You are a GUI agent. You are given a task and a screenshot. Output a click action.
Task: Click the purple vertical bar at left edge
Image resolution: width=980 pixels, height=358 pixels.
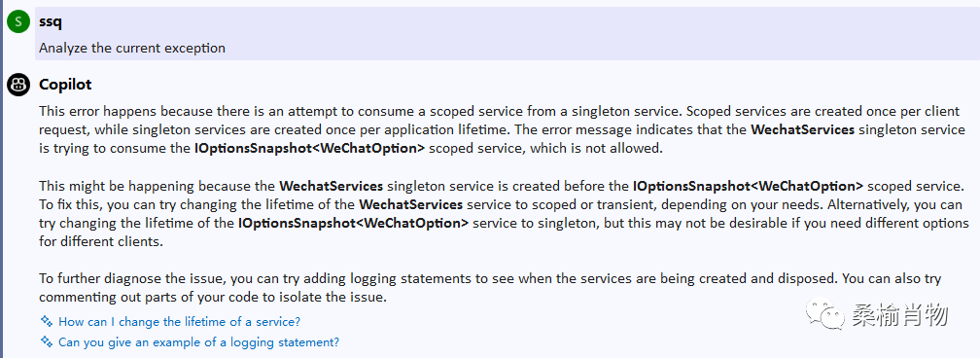point(2,179)
